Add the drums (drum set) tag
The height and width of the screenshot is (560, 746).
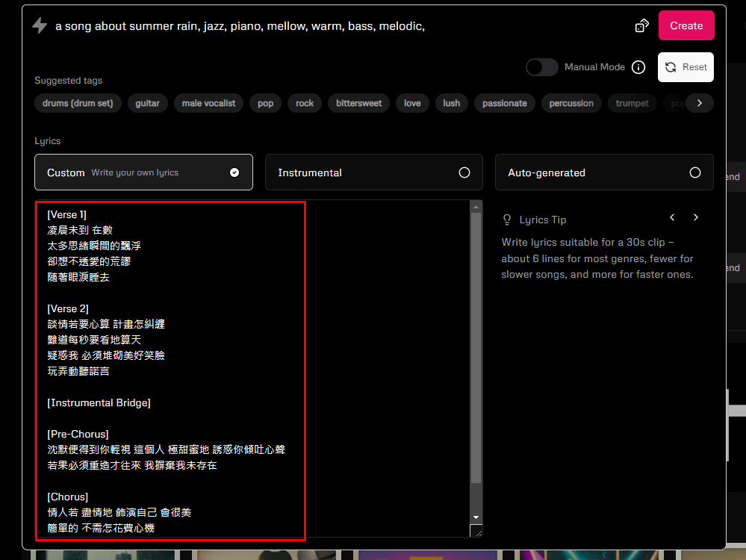tap(78, 103)
